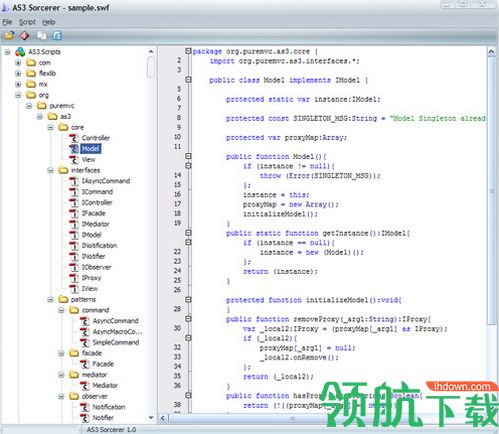The width and height of the screenshot is (499, 434).
Task: Click the red diamond decompile toolbar icon
Action: click(24, 35)
